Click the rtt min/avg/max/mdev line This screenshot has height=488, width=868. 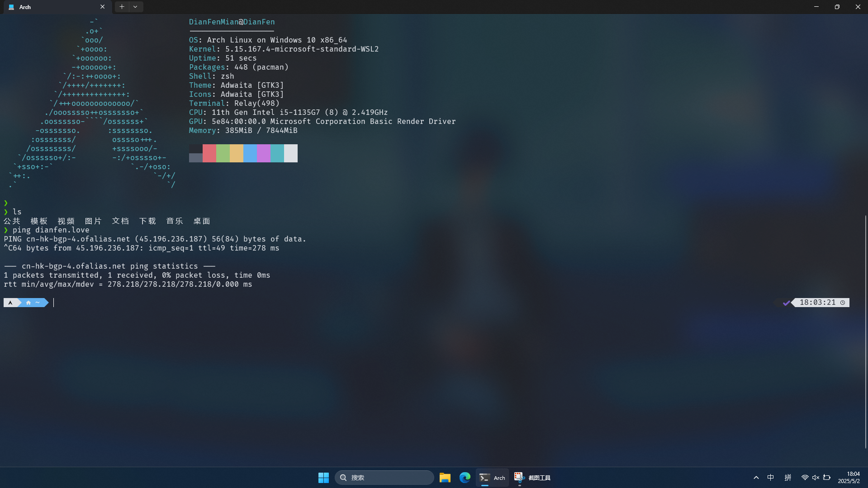(x=128, y=284)
